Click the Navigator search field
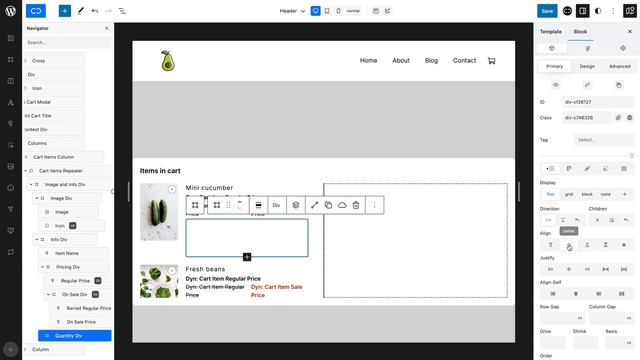640x360 pixels. coord(67,42)
